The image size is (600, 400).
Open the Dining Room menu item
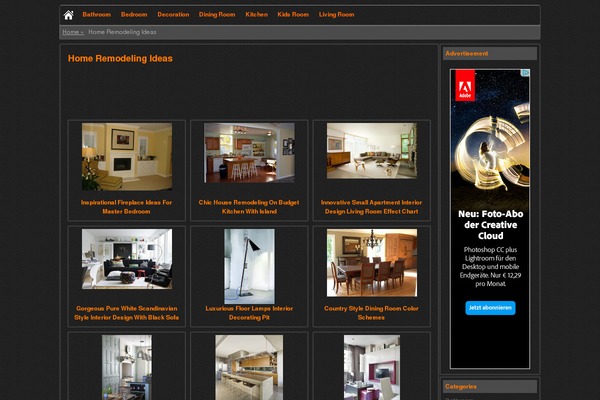click(217, 15)
